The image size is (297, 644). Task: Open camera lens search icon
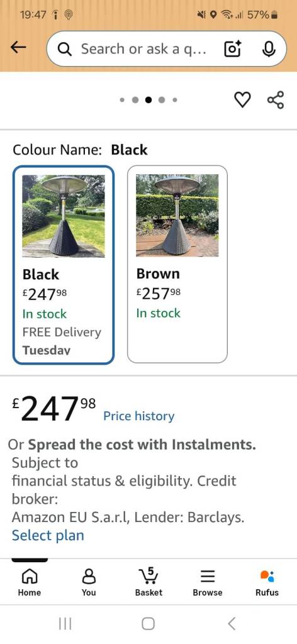pyautogui.click(x=232, y=49)
